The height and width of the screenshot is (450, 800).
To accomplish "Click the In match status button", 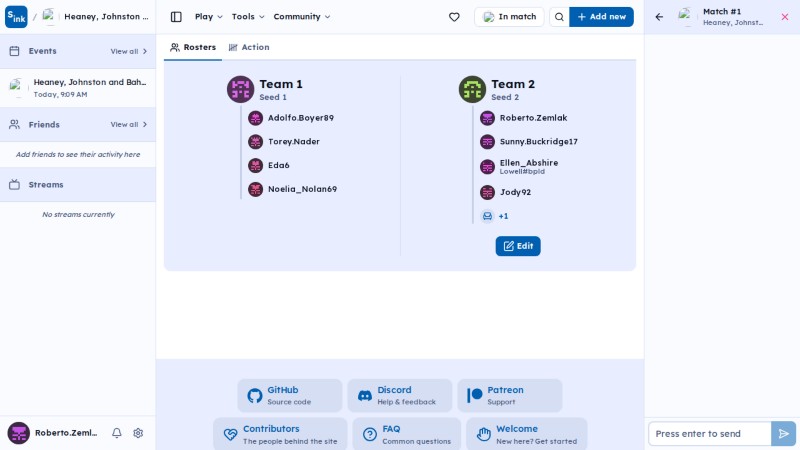I will 509,17.
